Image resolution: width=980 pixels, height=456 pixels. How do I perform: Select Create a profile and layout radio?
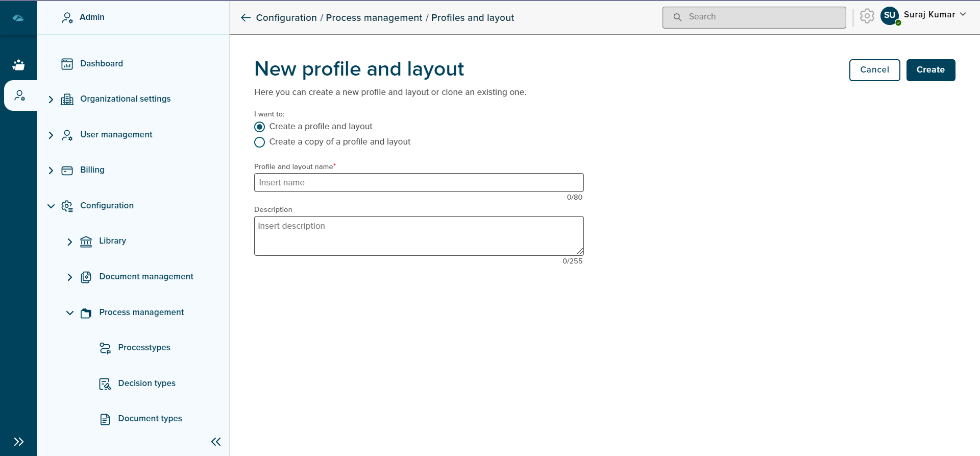tap(260, 127)
